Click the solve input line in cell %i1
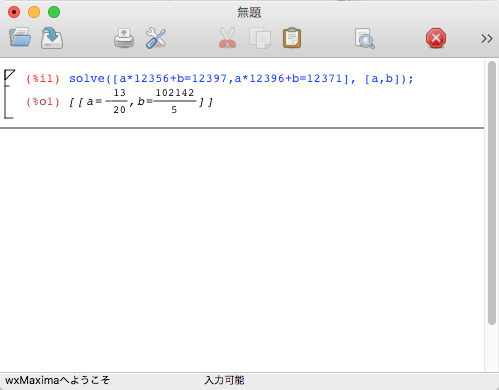Screen dimensions: 499x390 click(241, 79)
